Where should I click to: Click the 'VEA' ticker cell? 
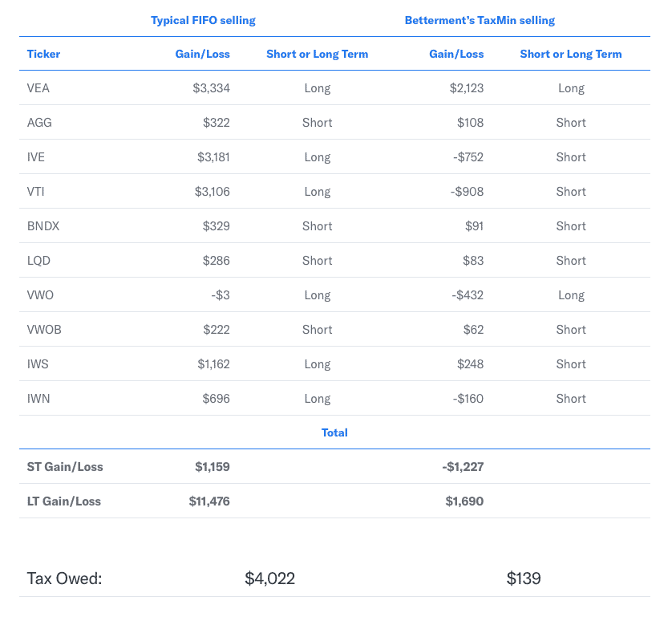(x=38, y=88)
